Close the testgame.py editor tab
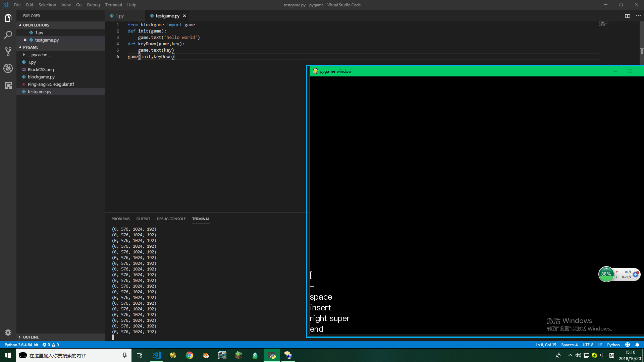The image size is (644, 362). (x=184, y=16)
